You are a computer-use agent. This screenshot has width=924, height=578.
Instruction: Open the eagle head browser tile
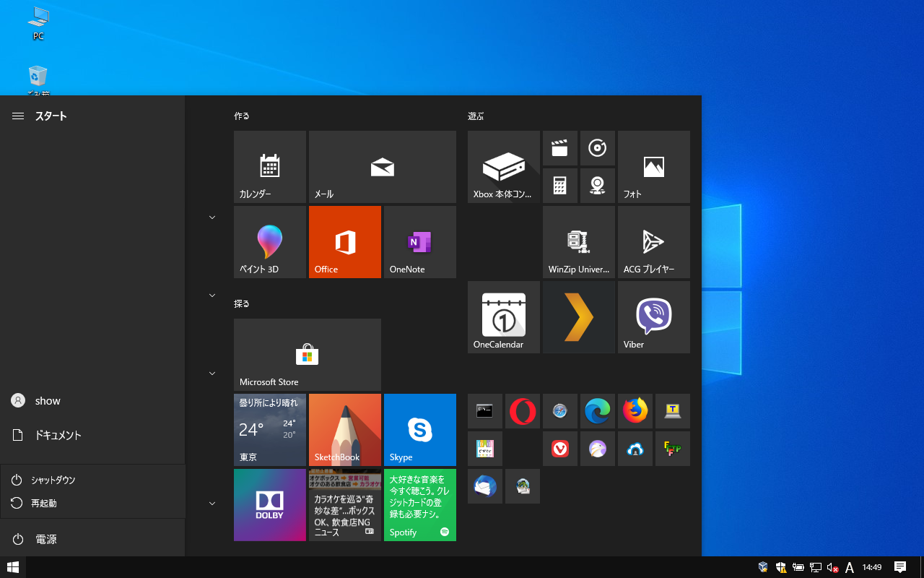(x=598, y=449)
